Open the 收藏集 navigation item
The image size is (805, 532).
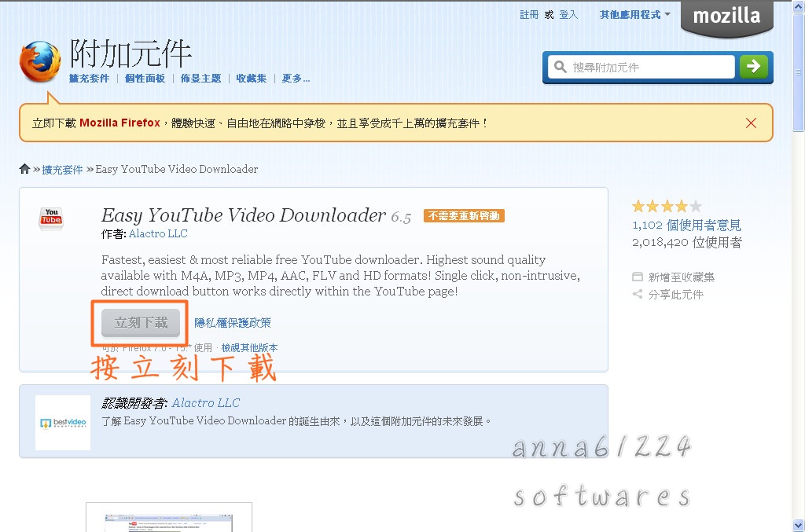tap(251, 79)
